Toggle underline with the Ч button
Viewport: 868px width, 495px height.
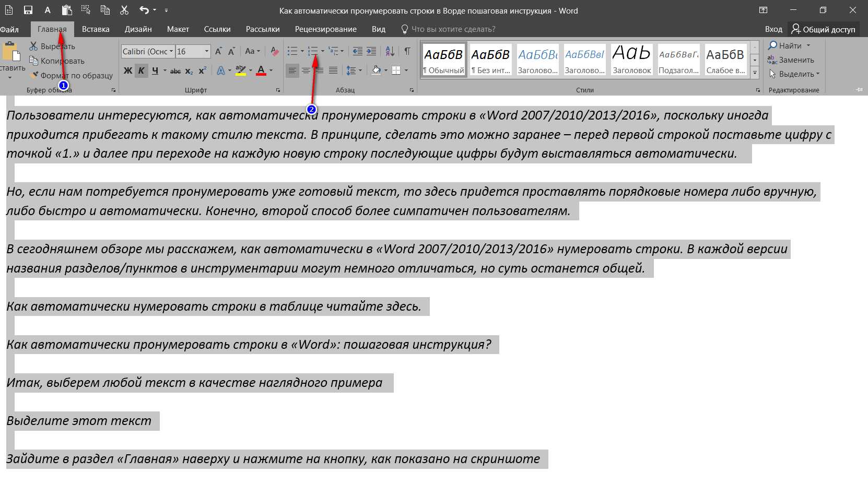pos(155,70)
